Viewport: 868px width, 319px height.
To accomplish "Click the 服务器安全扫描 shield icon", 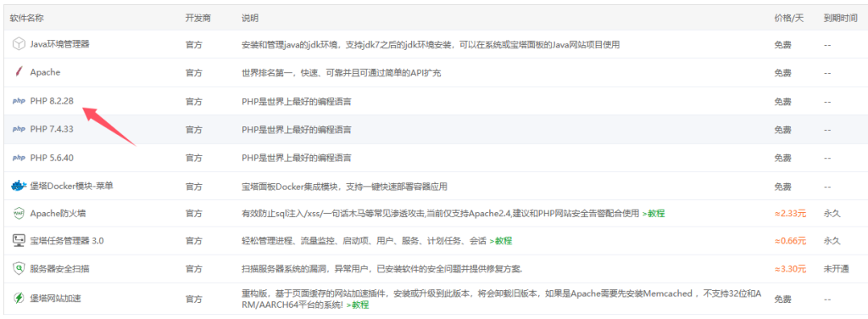I will 19,269.
